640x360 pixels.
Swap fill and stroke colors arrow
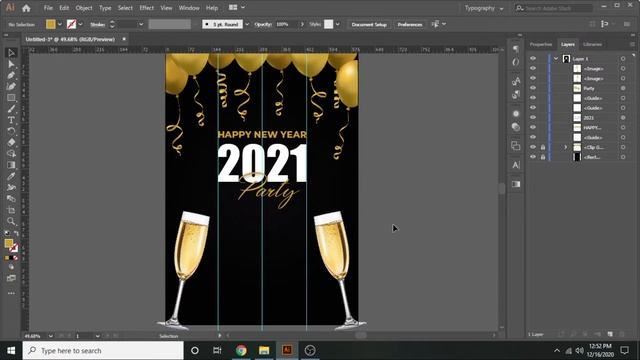[16, 233]
